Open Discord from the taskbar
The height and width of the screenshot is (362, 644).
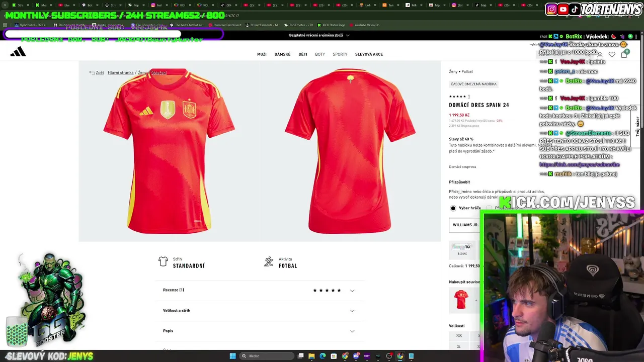click(356, 356)
